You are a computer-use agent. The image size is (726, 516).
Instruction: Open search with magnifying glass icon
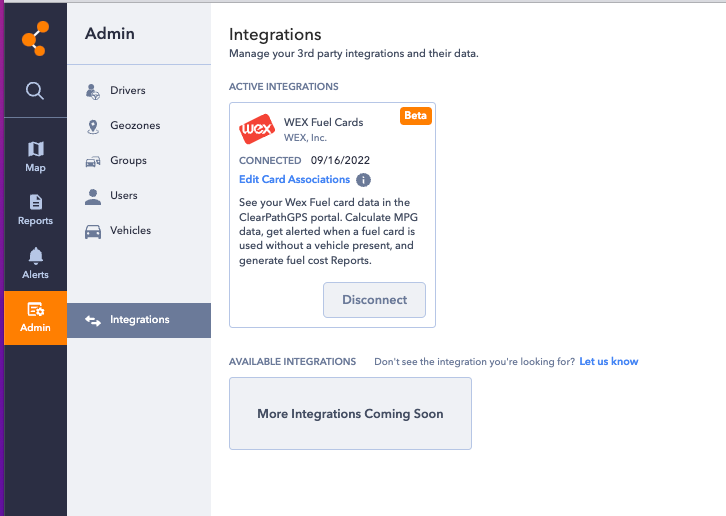[35, 91]
